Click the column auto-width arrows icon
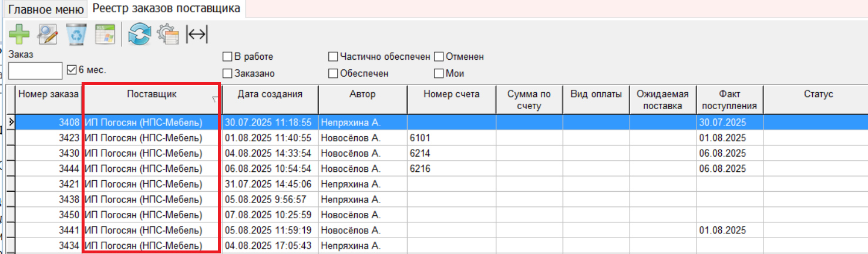The height and width of the screenshot is (254, 868). click(197, 34)
